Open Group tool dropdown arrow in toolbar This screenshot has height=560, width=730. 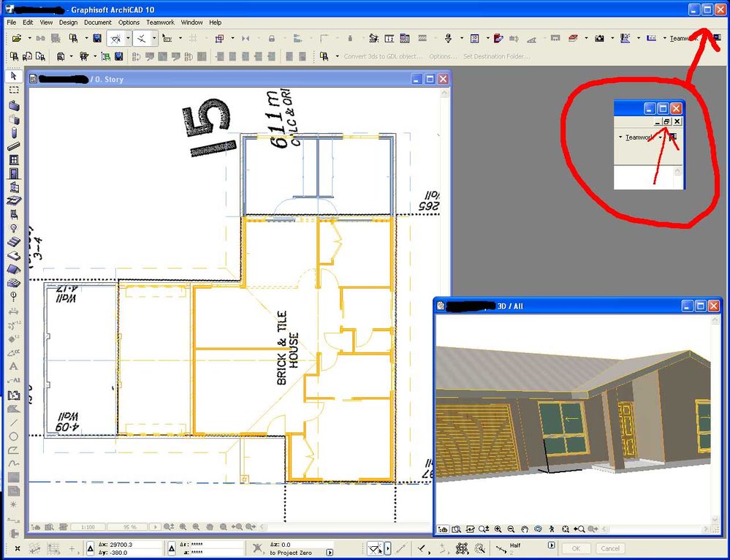232,38
